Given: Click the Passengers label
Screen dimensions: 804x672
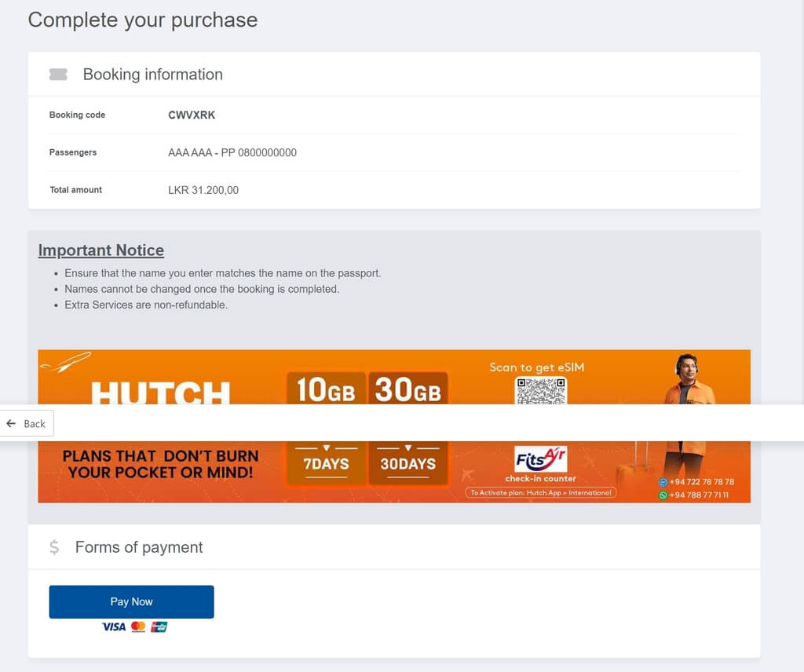Looking at the screenshot, I should (x=73, y=152).
